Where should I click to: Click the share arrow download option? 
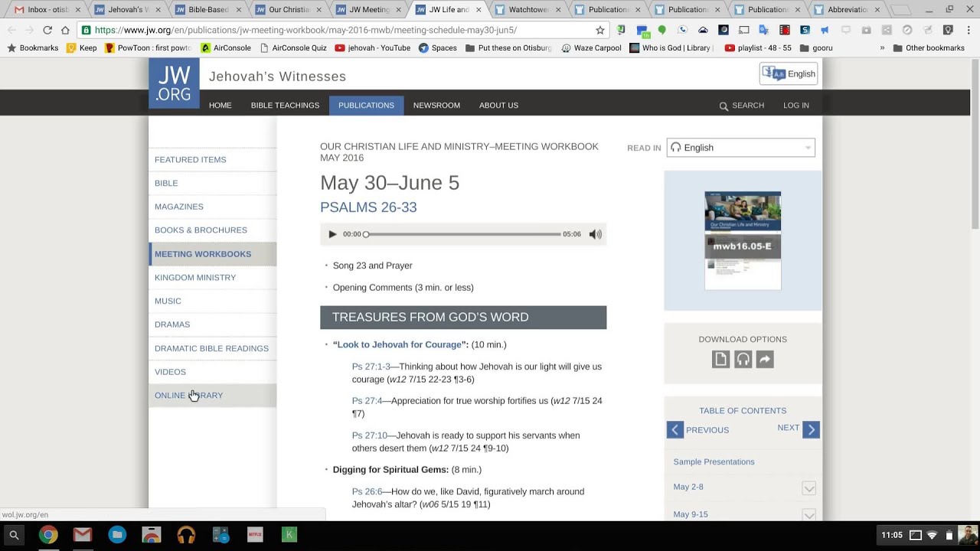click(765, 360)
